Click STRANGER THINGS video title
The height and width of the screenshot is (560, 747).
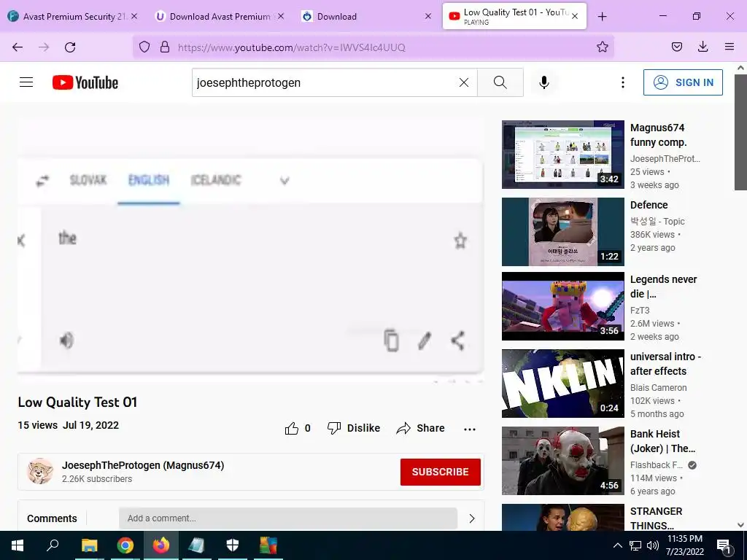pos(656,518)
